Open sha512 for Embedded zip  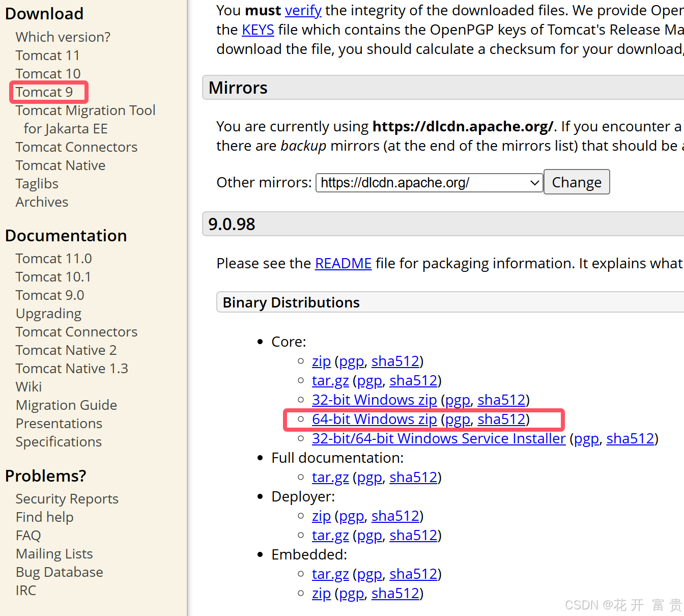(395, 593)
